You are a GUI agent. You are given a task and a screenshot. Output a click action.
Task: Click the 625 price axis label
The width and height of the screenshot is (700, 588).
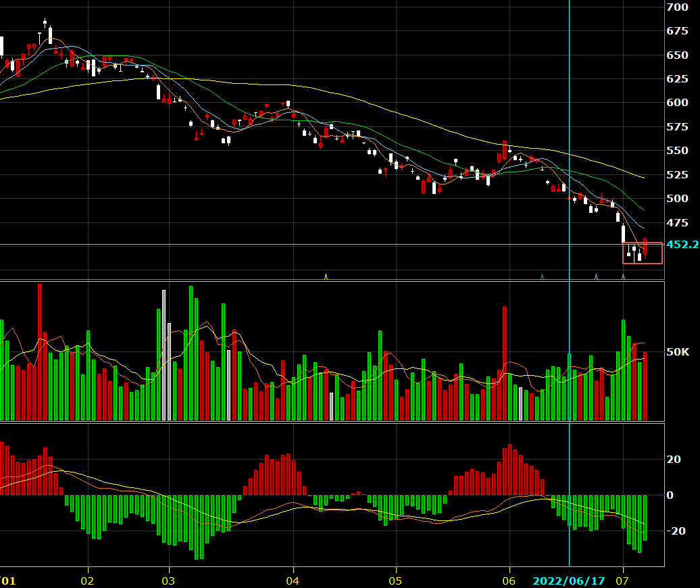(x=677, y=78)
